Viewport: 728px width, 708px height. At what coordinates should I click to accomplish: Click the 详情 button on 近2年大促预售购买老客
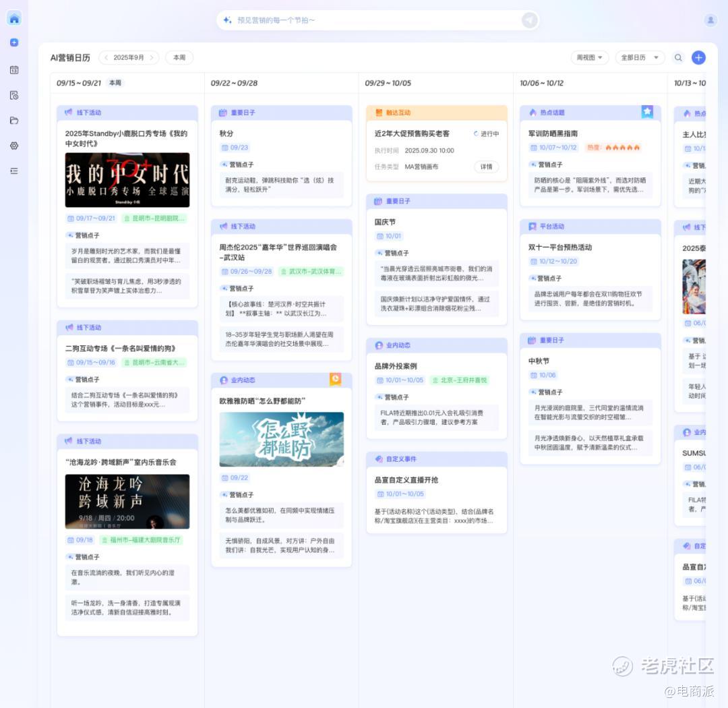486,167
